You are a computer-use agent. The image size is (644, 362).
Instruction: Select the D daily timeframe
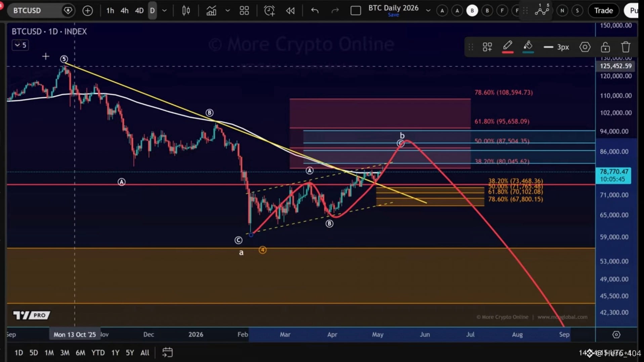[x=152, y=11]
